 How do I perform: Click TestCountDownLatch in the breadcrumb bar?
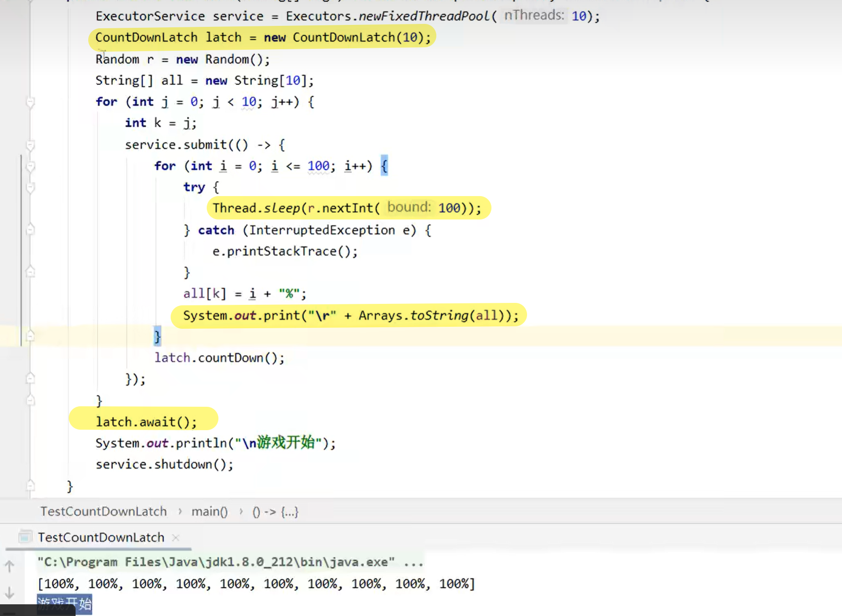103,512
